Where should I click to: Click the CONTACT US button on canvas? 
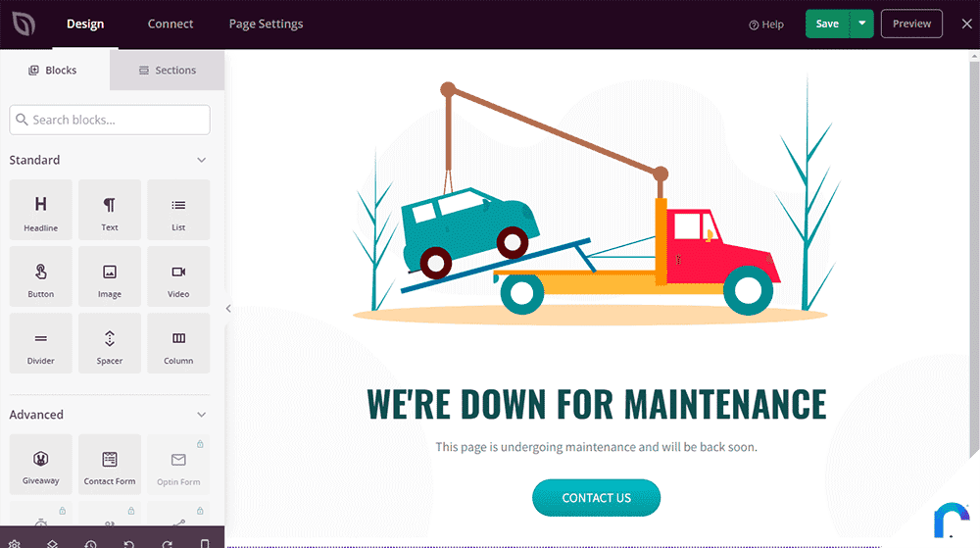tap(596, 498)
